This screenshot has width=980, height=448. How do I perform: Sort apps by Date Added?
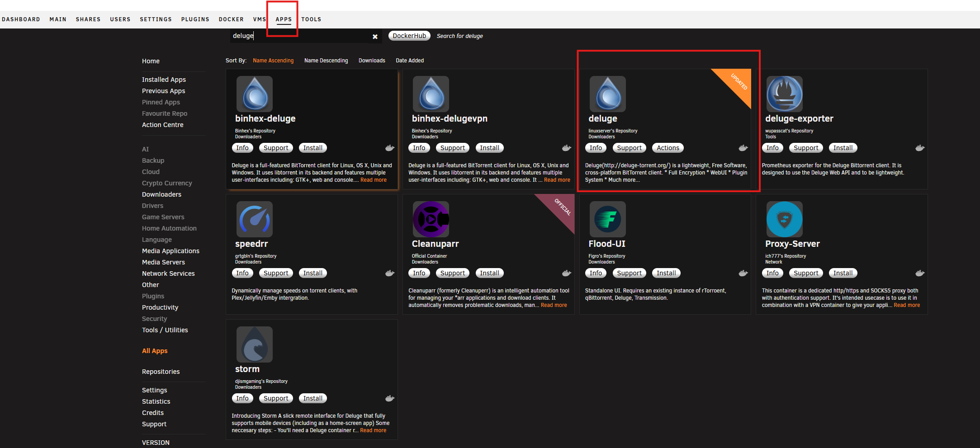point(410,61)
